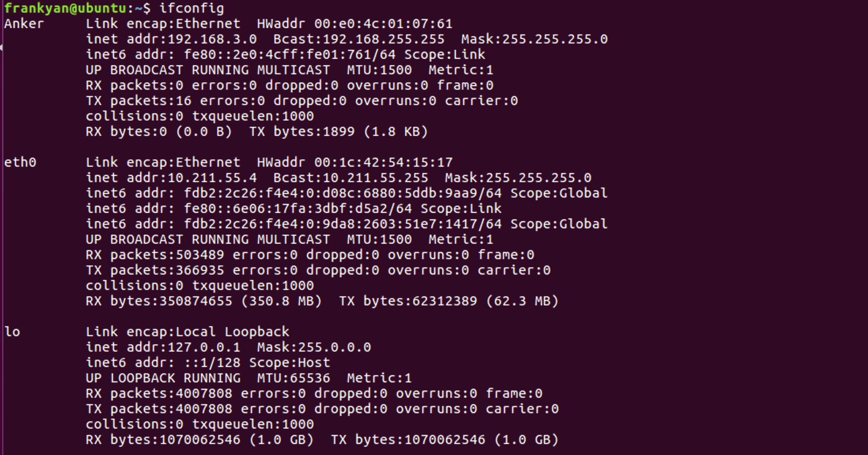Click the inet addr 10.211.55.4
This screenshot has width=868, height=455.
point(212,178)
